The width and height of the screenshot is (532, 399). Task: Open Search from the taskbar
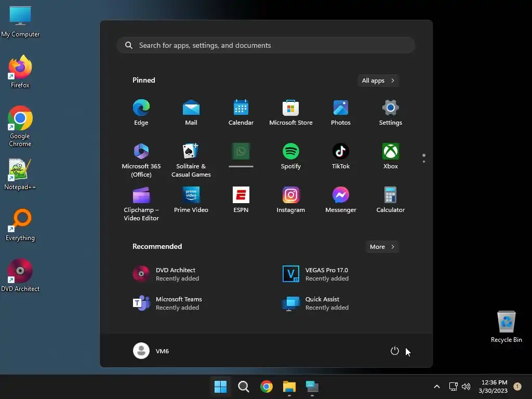(243, 387)
